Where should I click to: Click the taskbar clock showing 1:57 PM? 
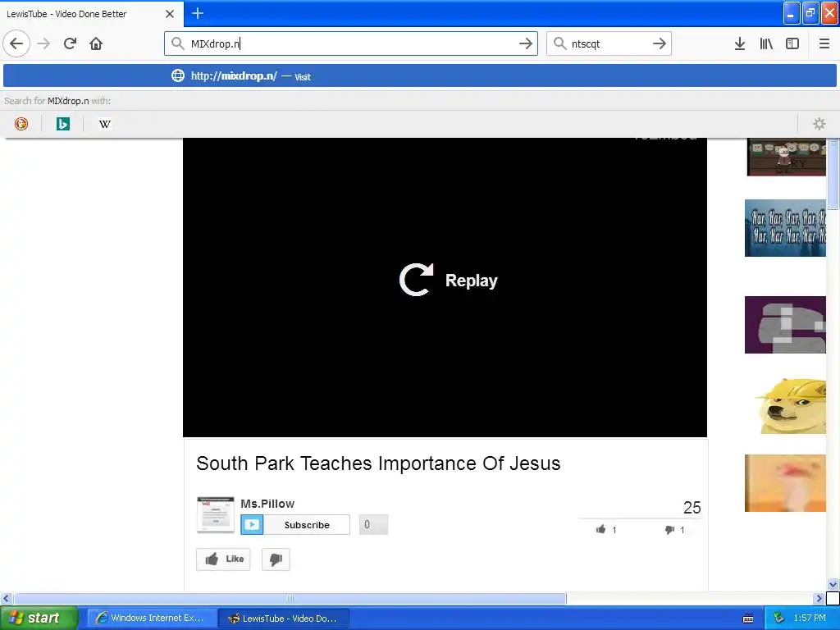[x=810, y=619]
